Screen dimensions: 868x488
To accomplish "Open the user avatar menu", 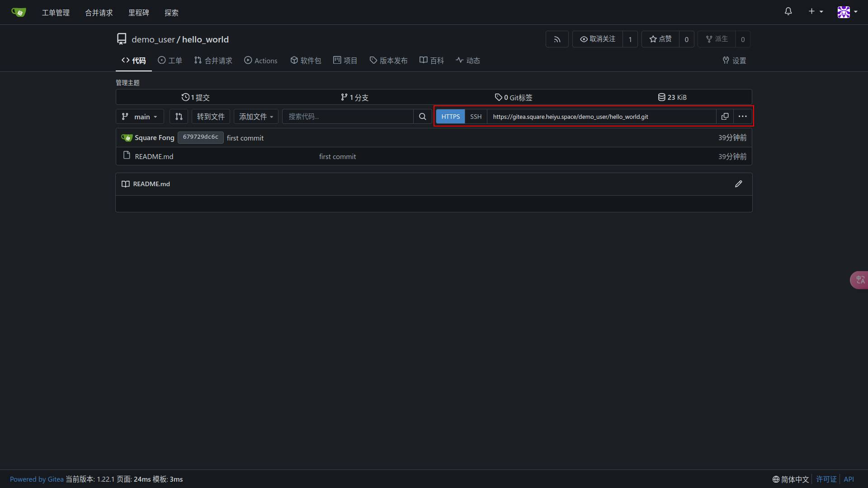I will click(x=847, y=12).
